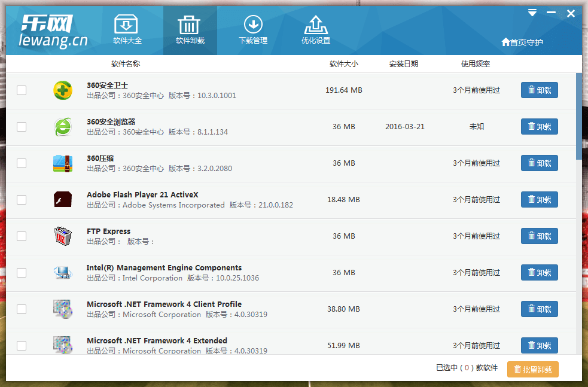
Task: Click the lewang.cn logo
Action: click(53, 32)
